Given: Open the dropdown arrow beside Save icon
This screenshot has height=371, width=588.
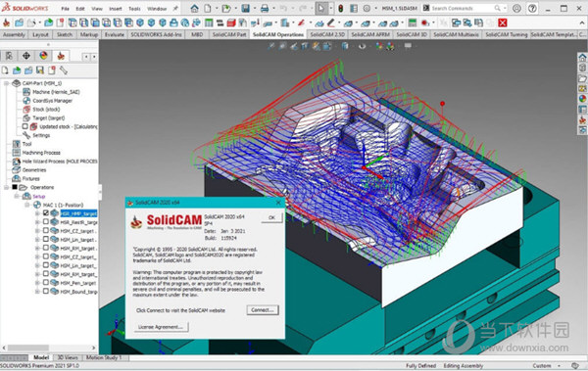Looking at the screenshot, I should [x=254, y=8].
